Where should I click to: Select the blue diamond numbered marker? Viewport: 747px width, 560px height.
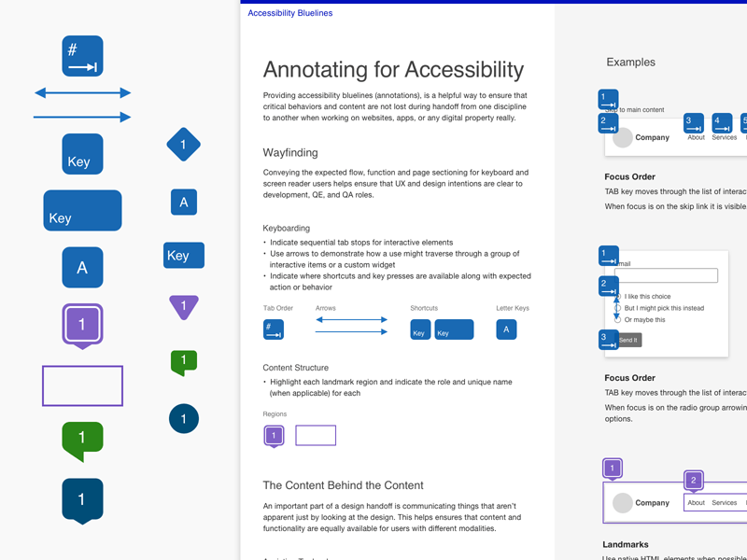pyautogui.click(x=183, y=145)
